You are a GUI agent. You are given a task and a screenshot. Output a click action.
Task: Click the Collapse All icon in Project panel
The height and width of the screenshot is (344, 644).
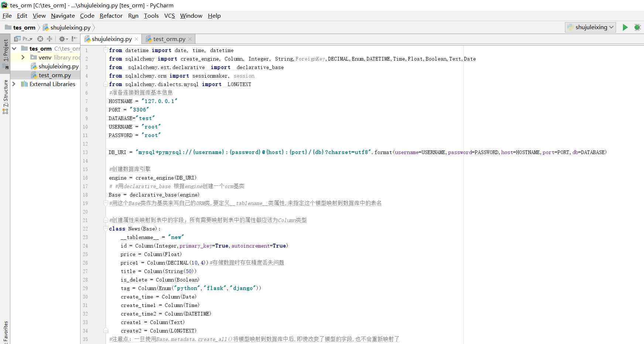[49, 39]
